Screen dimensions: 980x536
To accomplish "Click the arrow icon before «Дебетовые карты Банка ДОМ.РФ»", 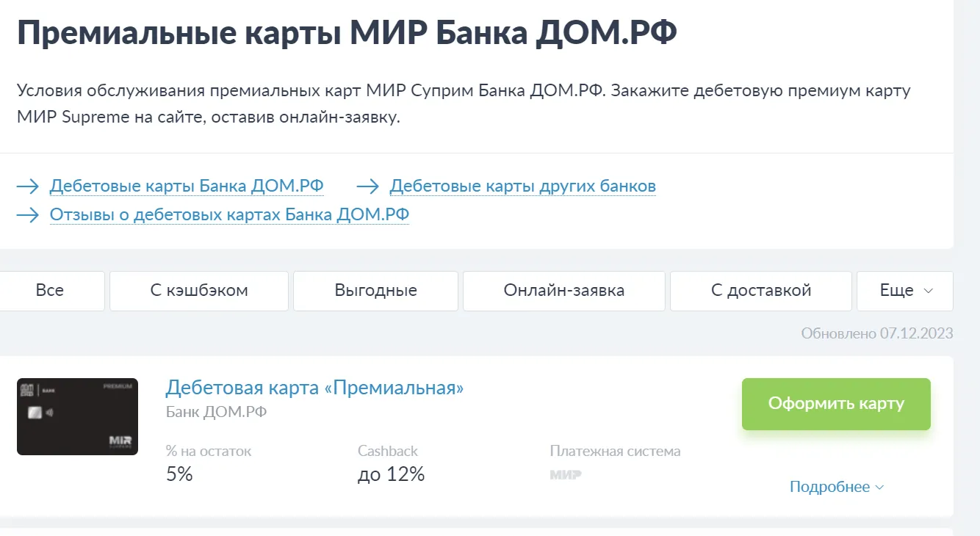I will [x=27, y=186].
